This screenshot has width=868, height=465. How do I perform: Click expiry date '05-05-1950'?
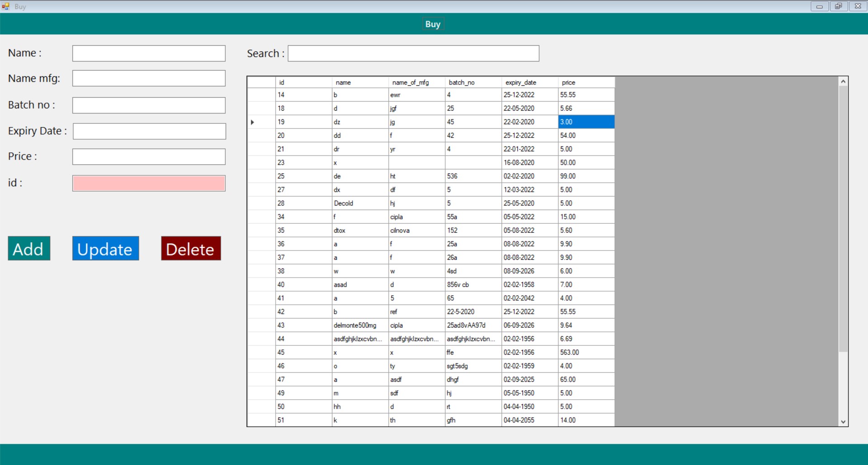click(530, 393)
